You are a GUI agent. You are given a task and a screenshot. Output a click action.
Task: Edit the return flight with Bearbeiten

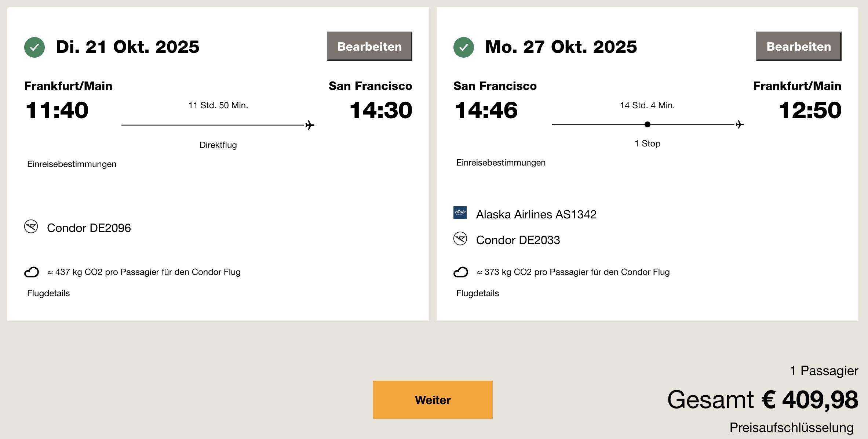(x=799, y=46)
